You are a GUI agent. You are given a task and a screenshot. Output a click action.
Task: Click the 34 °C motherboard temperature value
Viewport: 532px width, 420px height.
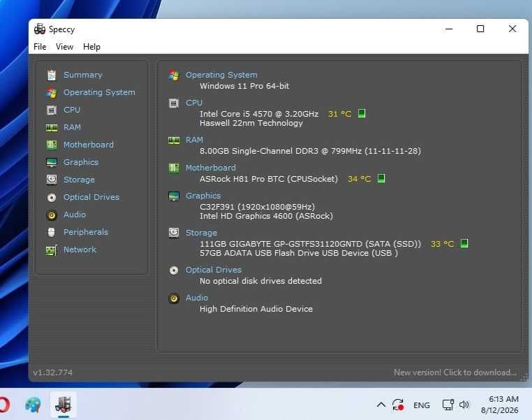[360, 179]
